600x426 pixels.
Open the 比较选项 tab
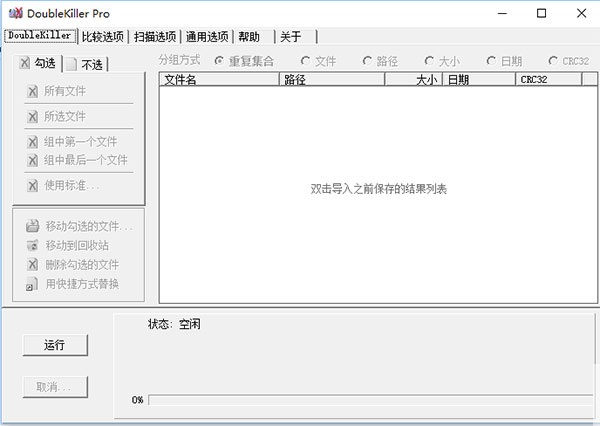point(103,37)
